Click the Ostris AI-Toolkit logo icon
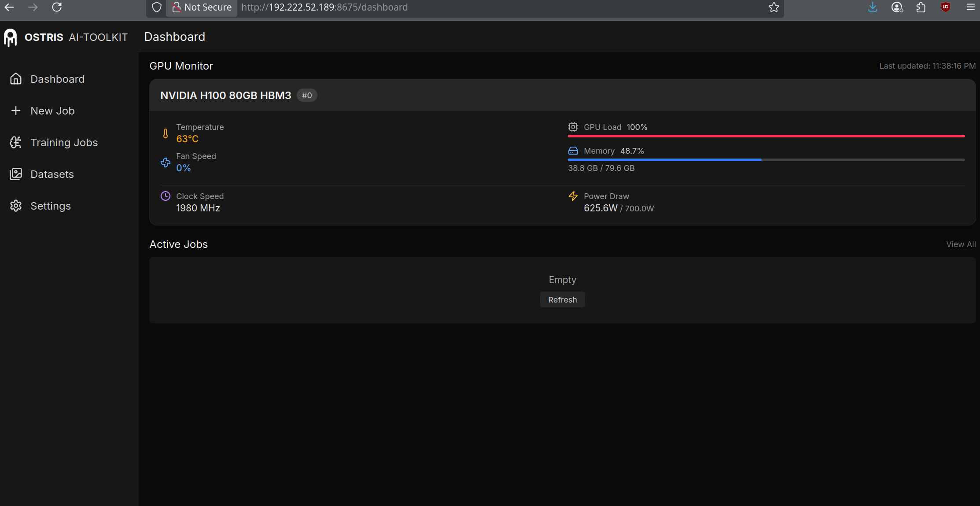 [x=10, y=37]
